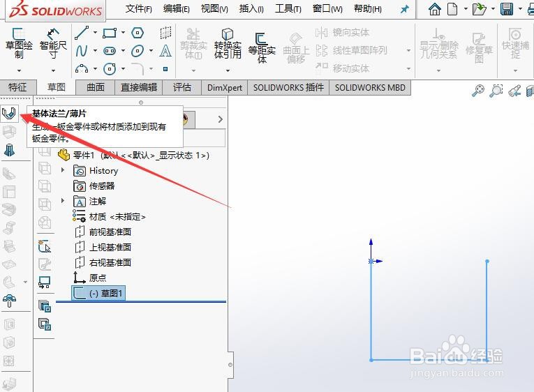Open the Spline tool dropdown arrow
This screenshot has height=392, width=534.
(95, 51)
